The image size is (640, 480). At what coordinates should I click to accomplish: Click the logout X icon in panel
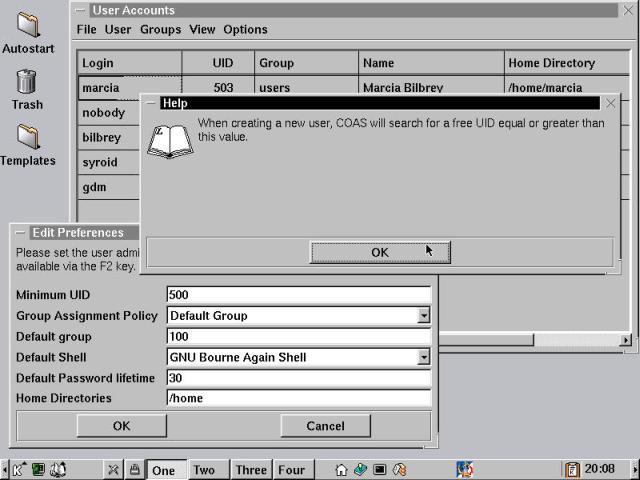point(113,469)
